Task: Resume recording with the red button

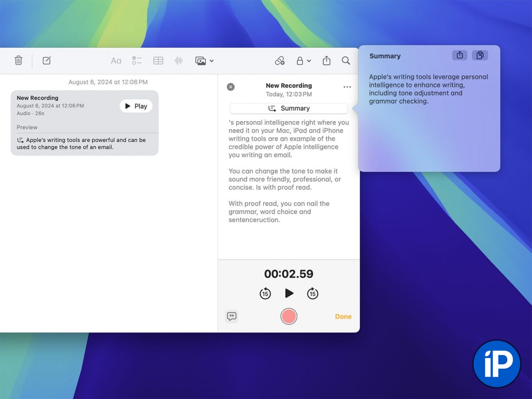Action: pyautogui.click(x=289, y=316)
